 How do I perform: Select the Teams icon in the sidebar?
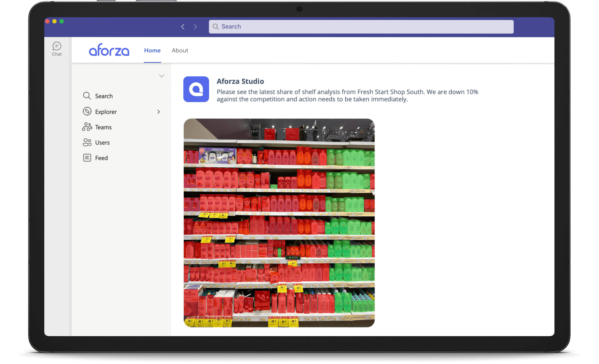click(87, 127)
